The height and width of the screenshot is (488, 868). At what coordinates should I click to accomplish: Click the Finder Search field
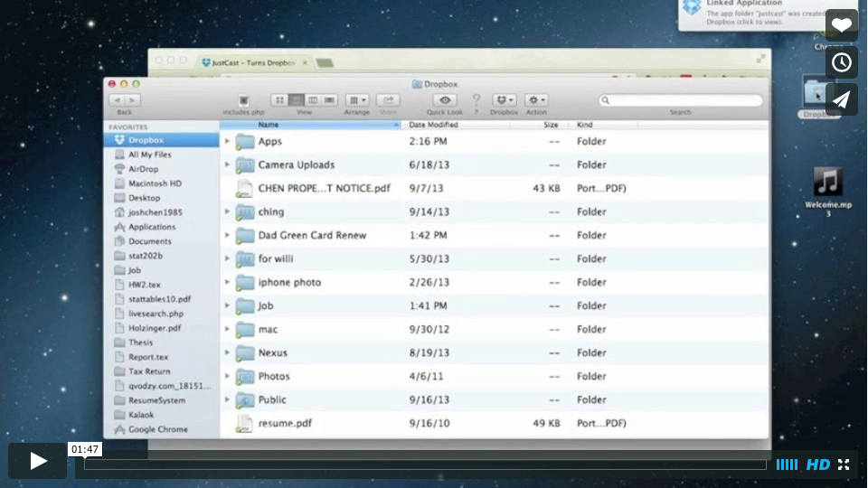point(680,100)
